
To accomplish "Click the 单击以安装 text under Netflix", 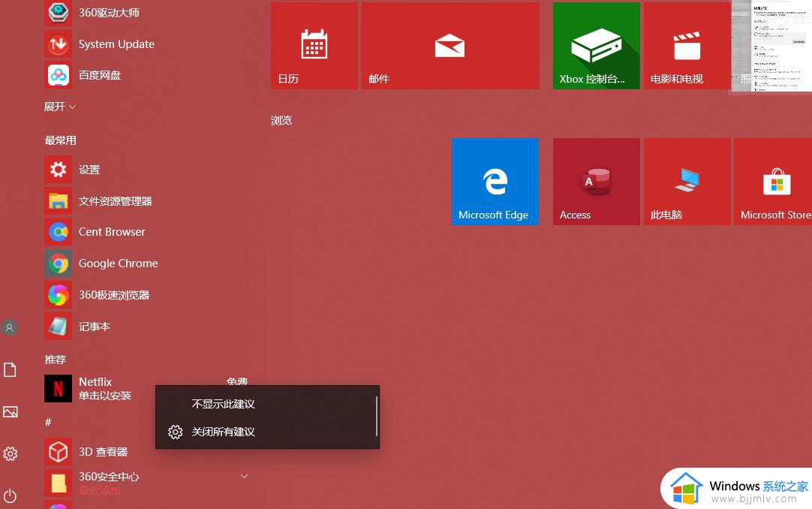I will point(104,396).
